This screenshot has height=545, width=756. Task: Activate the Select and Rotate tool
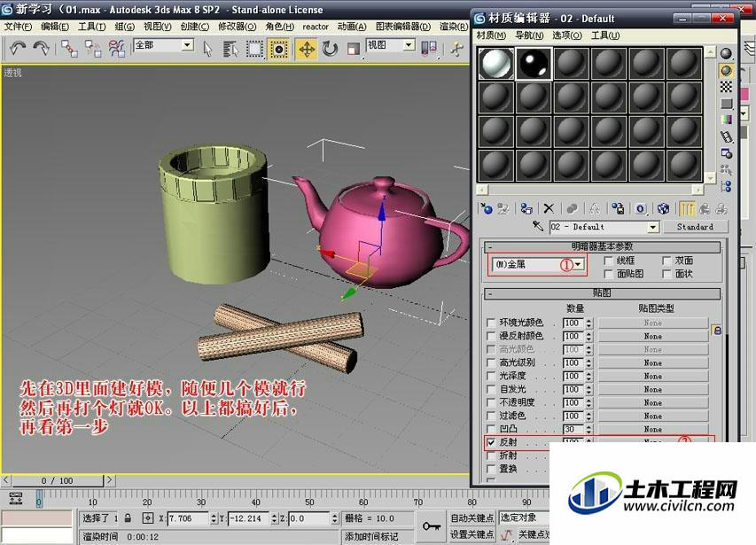[x=330, y=49]
